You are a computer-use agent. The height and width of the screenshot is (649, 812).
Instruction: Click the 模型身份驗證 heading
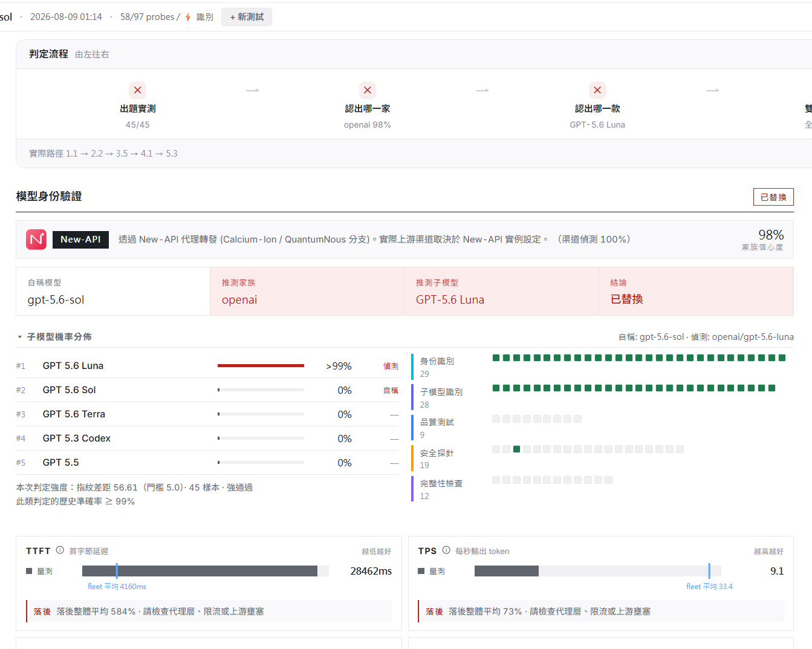pyautogui.click(x=49, y=196)
